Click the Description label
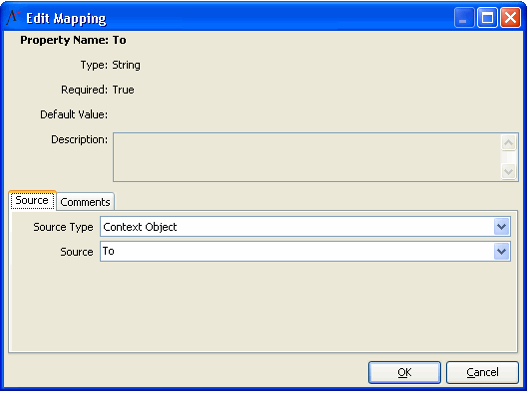Screen dimensions: 528x396 [79, 139]
